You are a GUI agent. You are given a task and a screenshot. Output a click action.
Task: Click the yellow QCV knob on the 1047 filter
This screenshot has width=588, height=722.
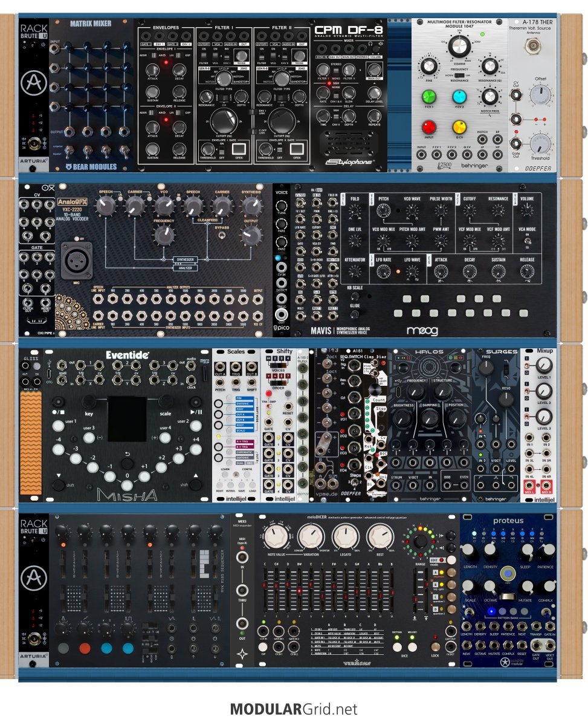pyautogui.click(x=459, y=126)
